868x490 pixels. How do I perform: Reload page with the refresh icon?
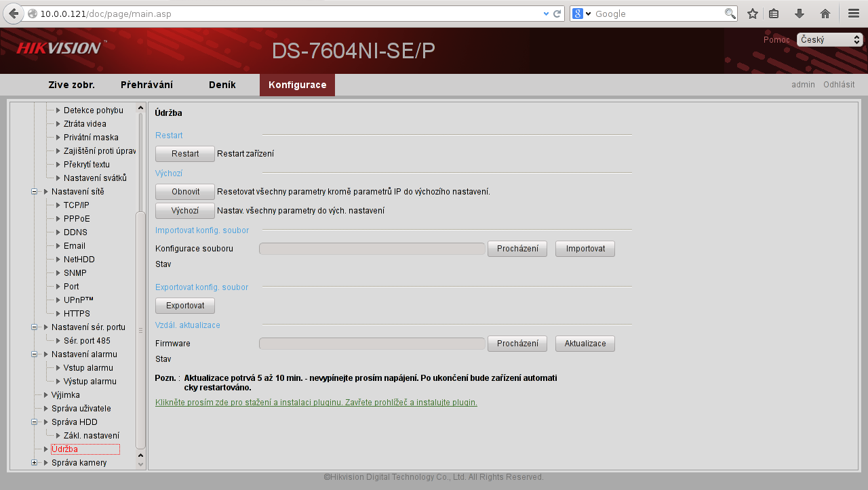557,14
